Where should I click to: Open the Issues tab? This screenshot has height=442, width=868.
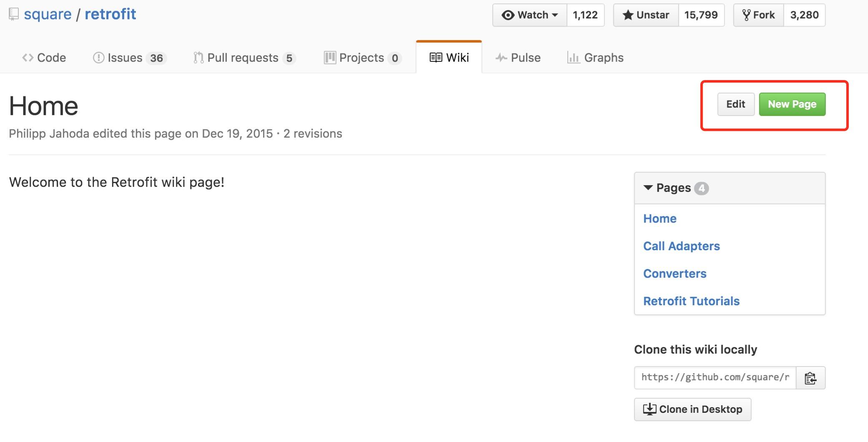click(x=129, y=58)
